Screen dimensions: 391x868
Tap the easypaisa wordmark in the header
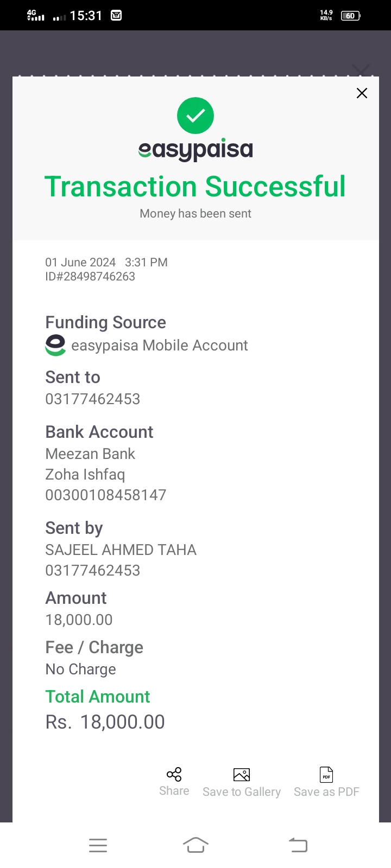tap(195, 150)
